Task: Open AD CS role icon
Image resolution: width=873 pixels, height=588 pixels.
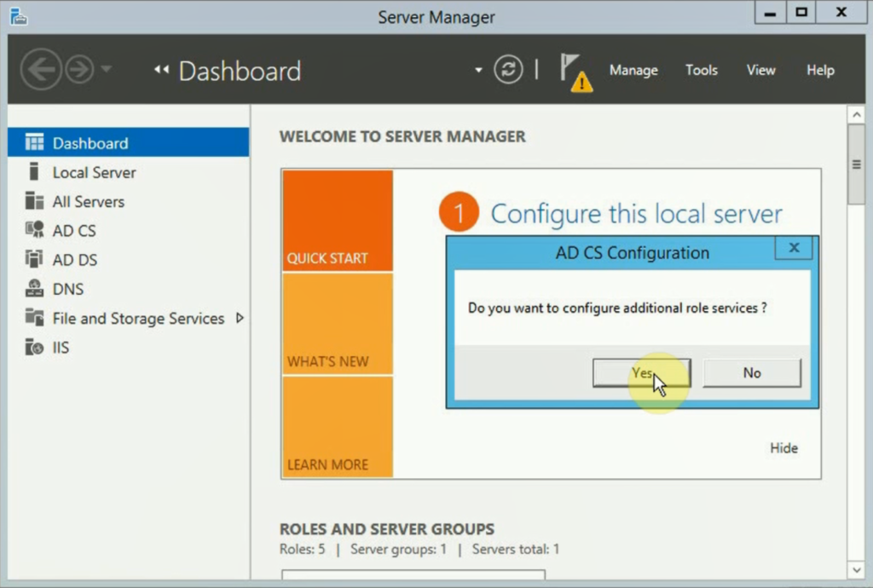Action: [34, 230]
